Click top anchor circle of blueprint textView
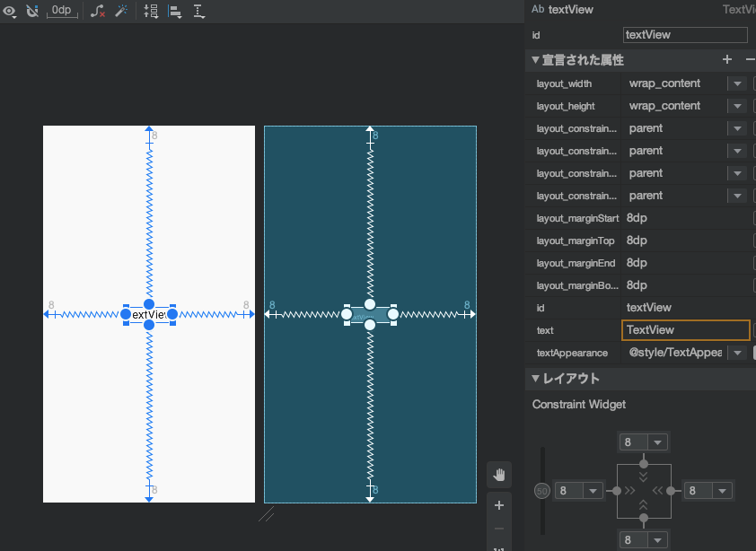Image resolution: width=756 pixels, height=551 pixels. 370,304
